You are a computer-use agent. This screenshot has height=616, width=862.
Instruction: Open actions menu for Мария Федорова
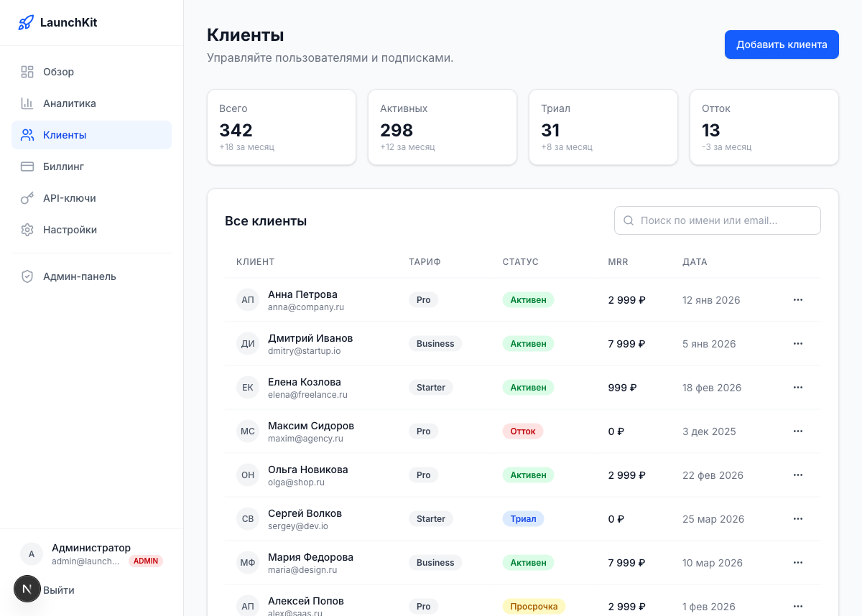coord(797,563)
